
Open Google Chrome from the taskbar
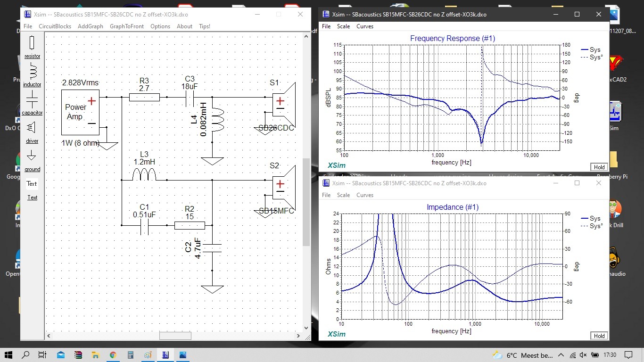pyautogui.click(x=113, y=355)
